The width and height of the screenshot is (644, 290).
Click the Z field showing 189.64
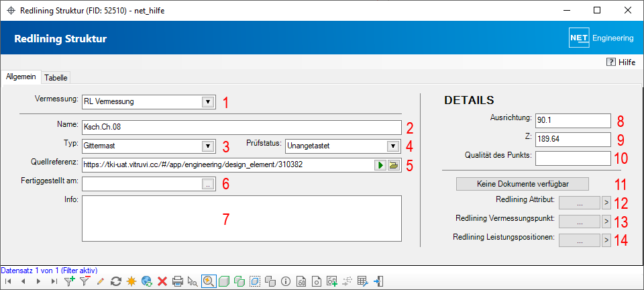tap(574, 139)
